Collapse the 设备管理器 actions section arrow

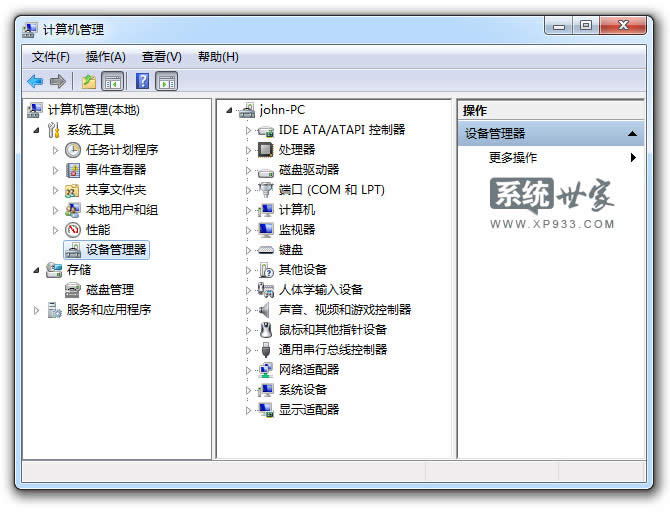pos(632,133)
